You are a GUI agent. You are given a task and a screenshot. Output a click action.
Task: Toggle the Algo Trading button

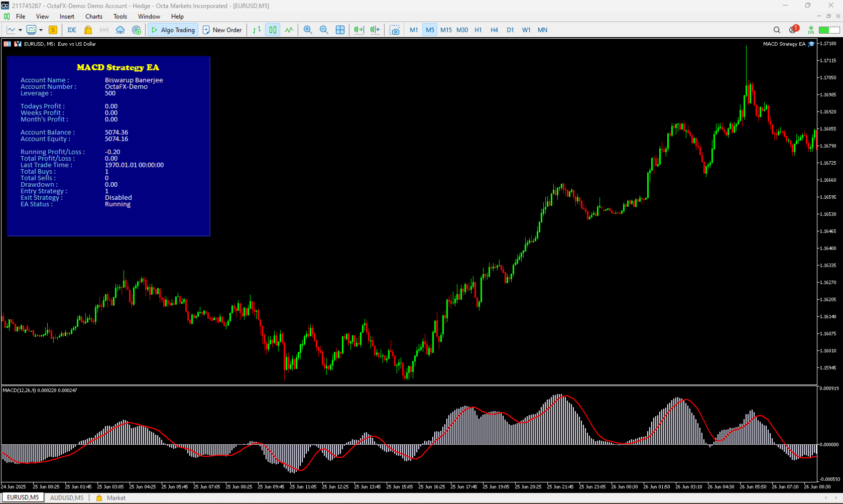point(173,30)
